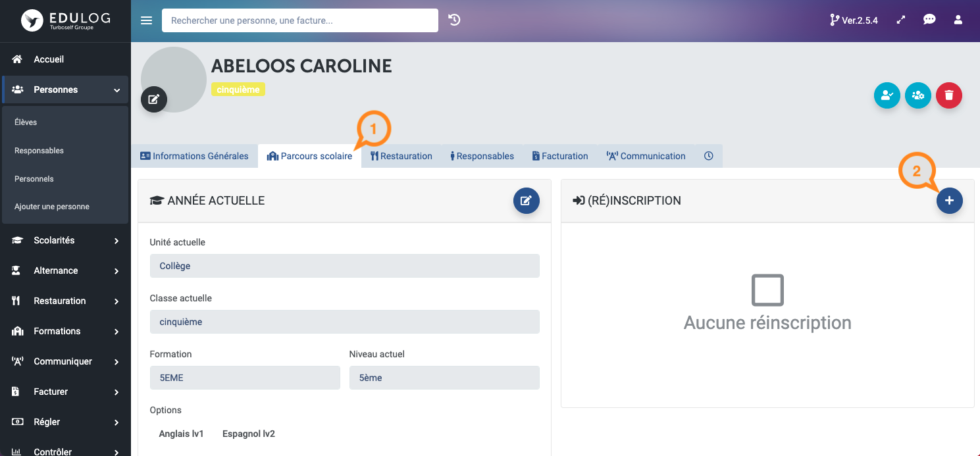980x456 pixels.
Task: Click the Communiquer broadcast icon
Action: pyautogui.click(x=18, y=361)
